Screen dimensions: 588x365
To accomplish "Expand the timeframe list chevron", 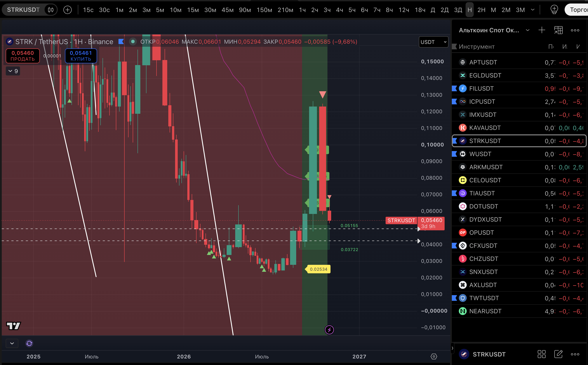I will click(x=532, y=10).
